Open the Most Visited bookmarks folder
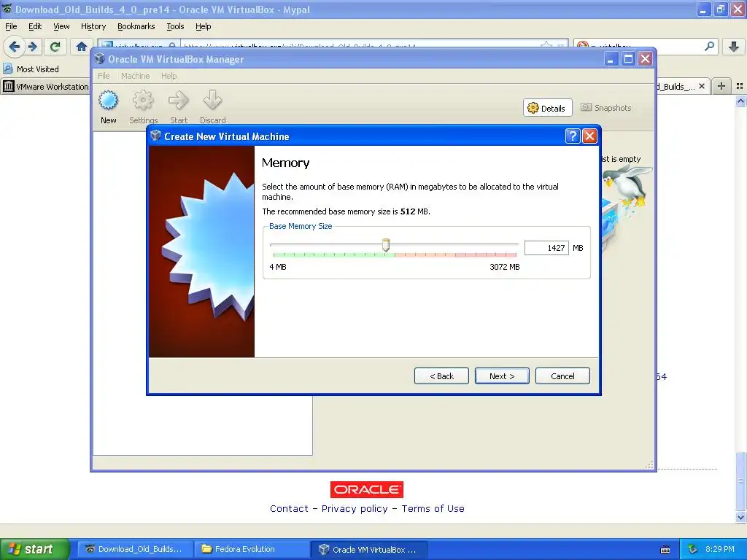Image resolution: width=747 pixels, height=560 pixels. 31,69
